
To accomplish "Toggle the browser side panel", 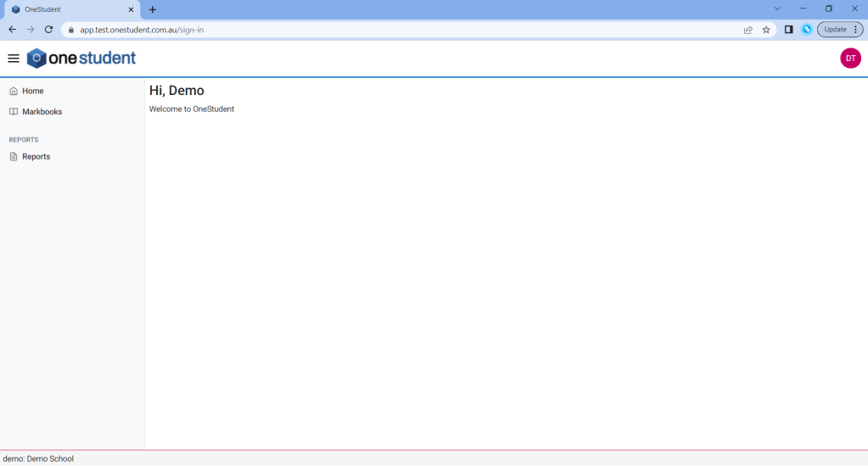I will click(x=788, y=30).
